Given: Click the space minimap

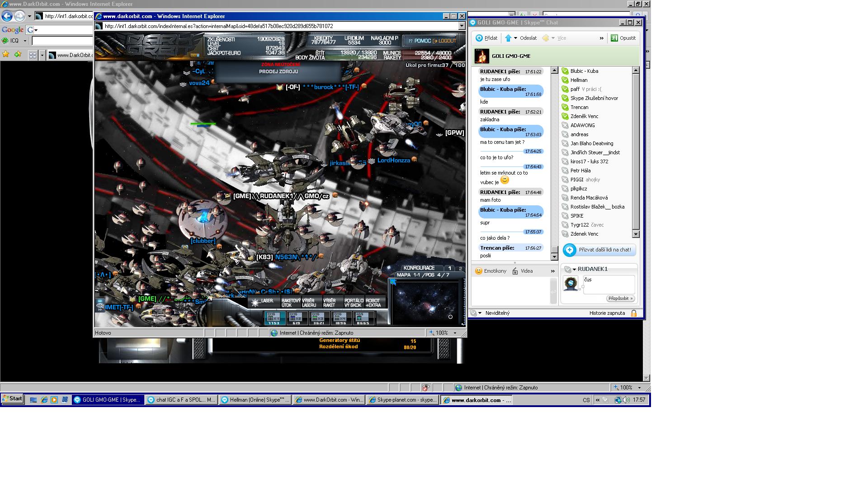Looking at the screenshot, I should click(x=425, y=302).
